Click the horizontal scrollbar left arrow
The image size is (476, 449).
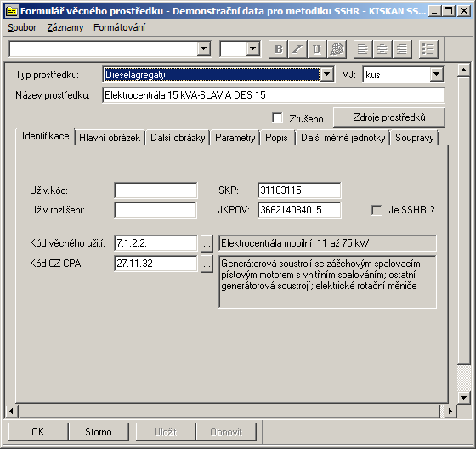pyautogui.click(x=11, y=412)
